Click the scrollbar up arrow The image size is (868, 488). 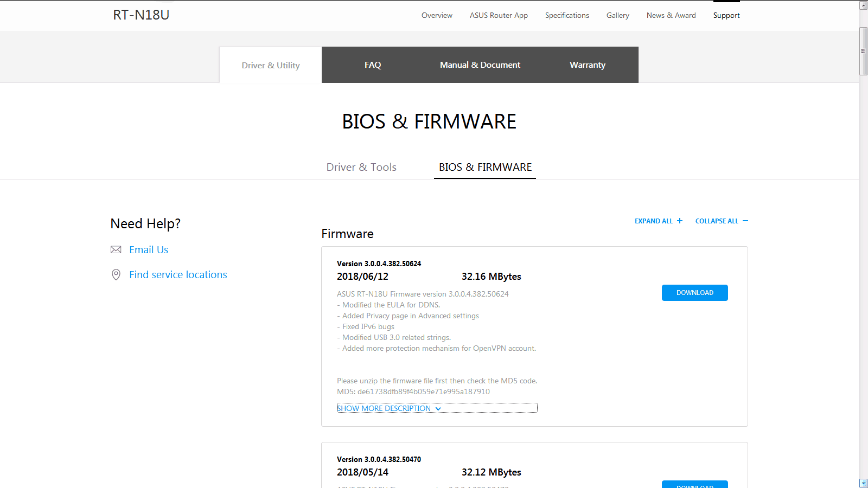tap(864, 5)
